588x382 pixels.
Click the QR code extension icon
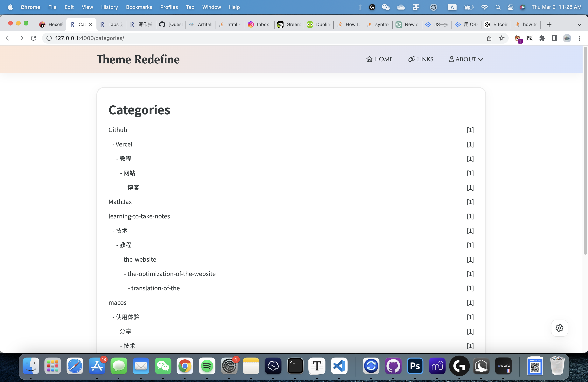[530, 38]
